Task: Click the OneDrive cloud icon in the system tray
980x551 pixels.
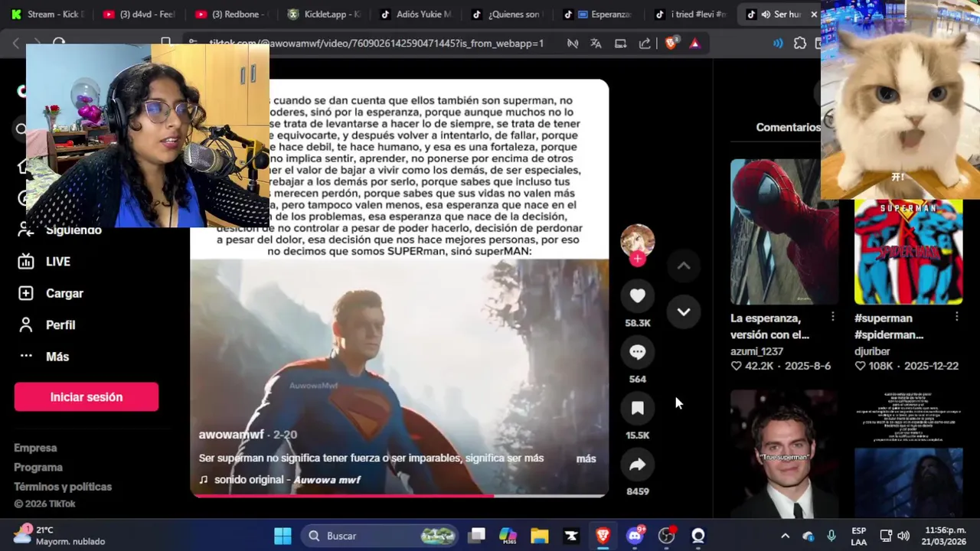Action: (808, 536)
